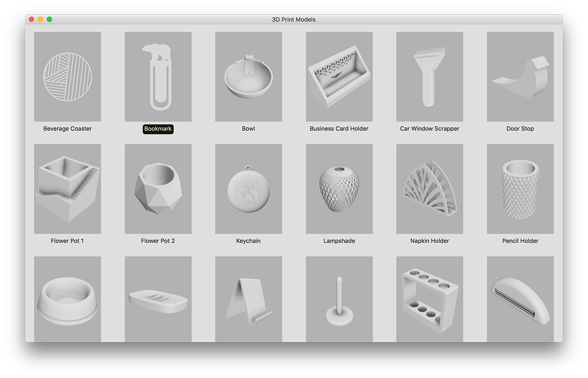This screenshot has width=588, height=378.
Task: Select the Pencil Holder thumbnail
Action: 520,189
